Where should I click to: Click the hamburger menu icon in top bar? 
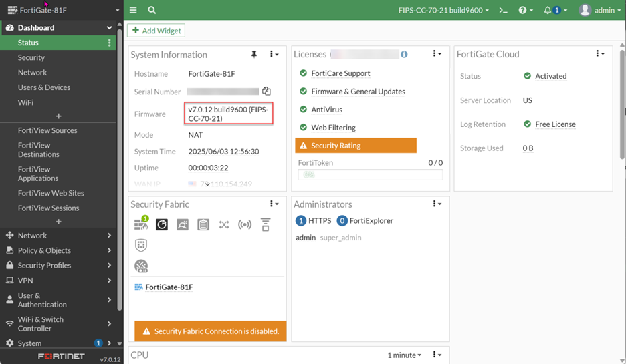point(133,10)
